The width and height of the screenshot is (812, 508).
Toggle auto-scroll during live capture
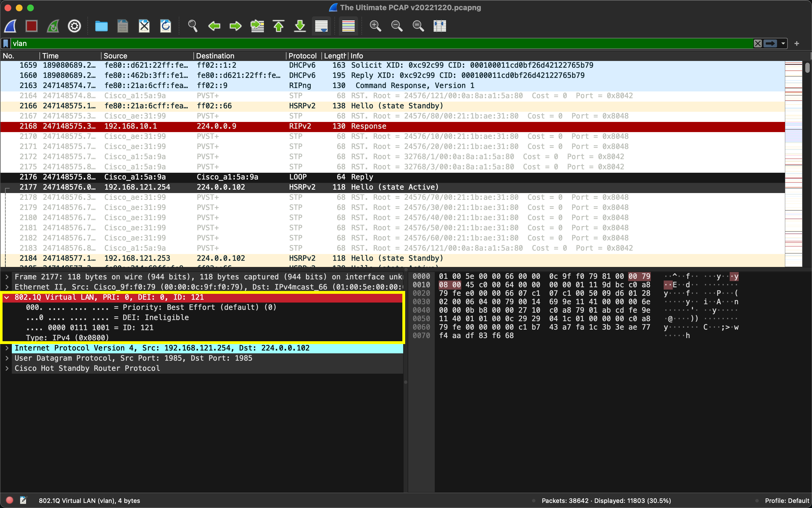point(321,26)
